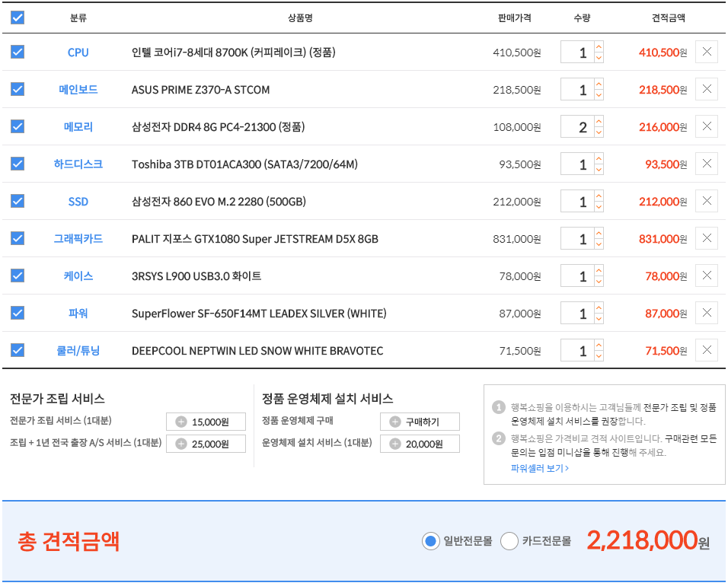Decrease CPU quantity with the down arrow
The width and height of the screenshot is (728, 586).
pyautogui.click(x=599, y=58)
